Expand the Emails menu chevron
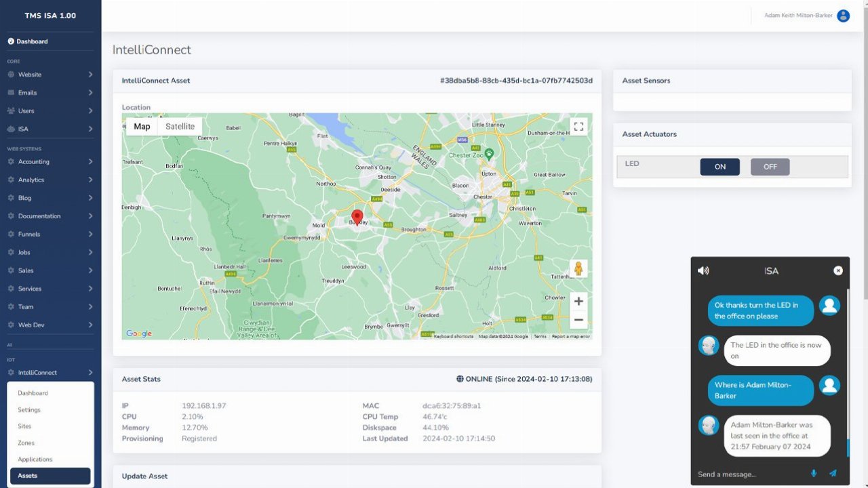The image size is (868, 488). point(90,93)
